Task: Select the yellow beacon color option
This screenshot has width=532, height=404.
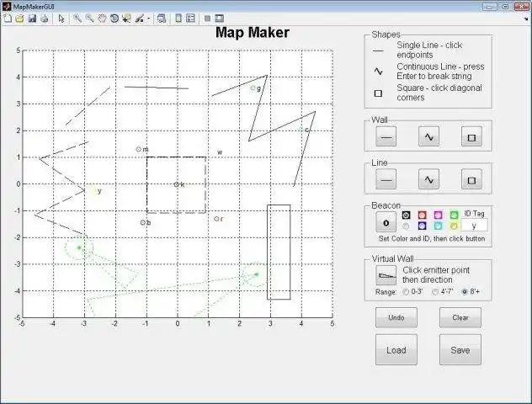Action: (x=454, y=226)
